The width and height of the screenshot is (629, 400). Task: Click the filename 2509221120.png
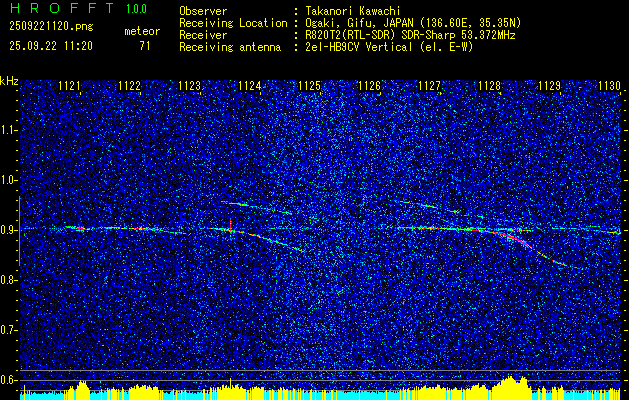click(51, 27)
